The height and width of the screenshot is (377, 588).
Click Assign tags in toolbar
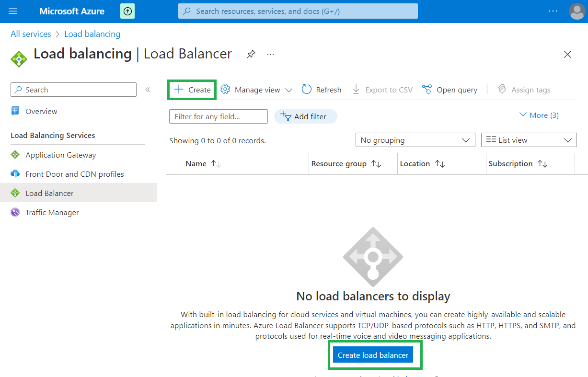pyautogui.click(x=524, y=90)
